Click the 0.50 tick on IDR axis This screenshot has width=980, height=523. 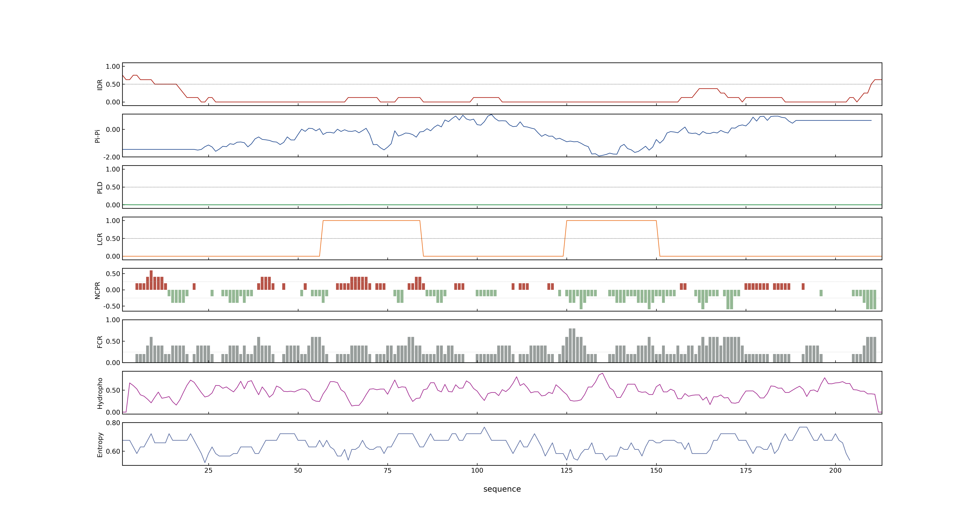coord(113,85)
